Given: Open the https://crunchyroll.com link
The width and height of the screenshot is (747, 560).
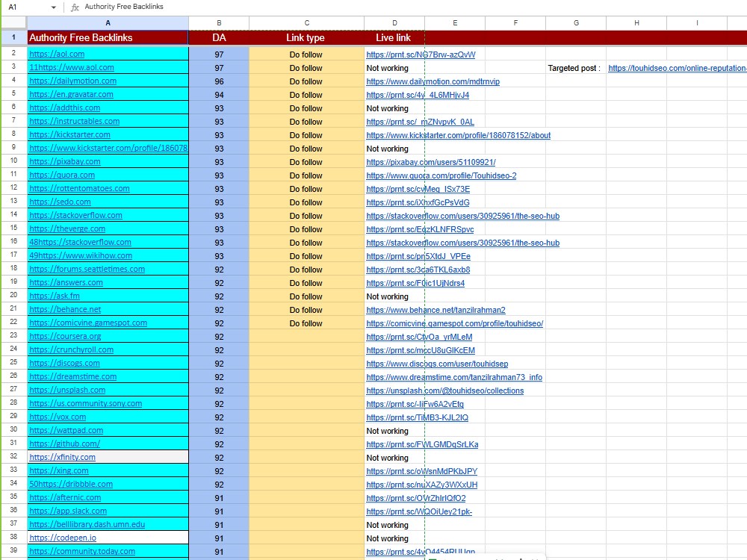Looking at the screenshot, I should pyautogui.click(x=72, y=349).
